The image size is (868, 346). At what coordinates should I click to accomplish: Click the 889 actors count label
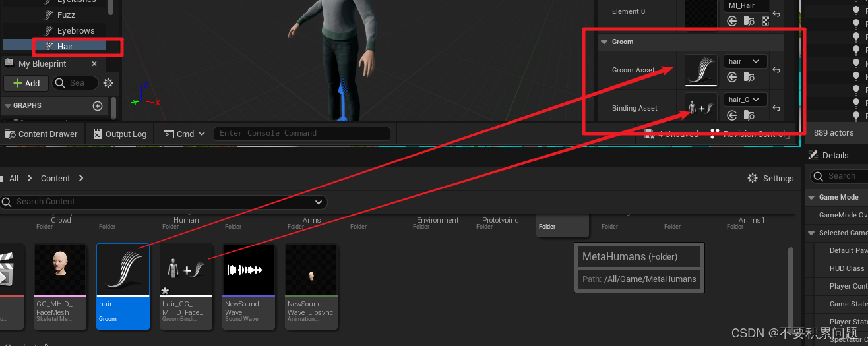pyautogui.click(x=834, y=132)
